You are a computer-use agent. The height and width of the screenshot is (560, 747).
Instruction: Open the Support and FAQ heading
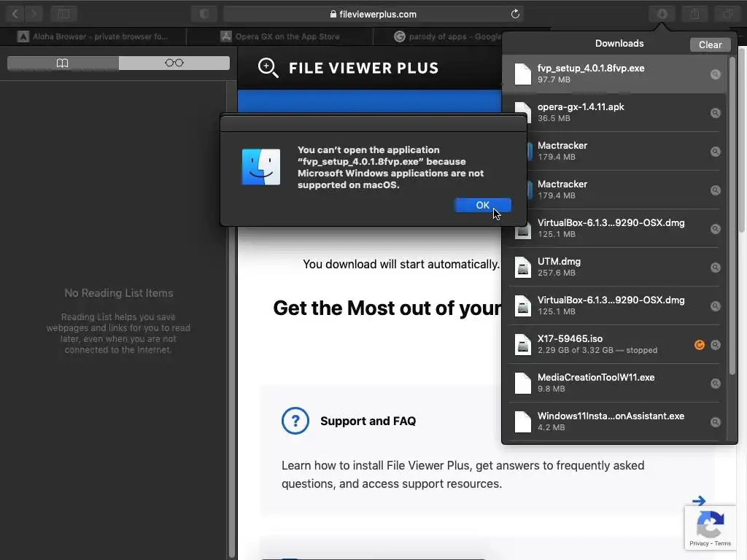pos(368,421)
